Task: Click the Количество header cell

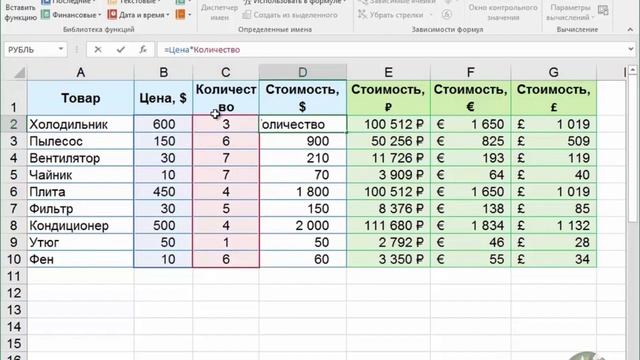Action: 226,98
